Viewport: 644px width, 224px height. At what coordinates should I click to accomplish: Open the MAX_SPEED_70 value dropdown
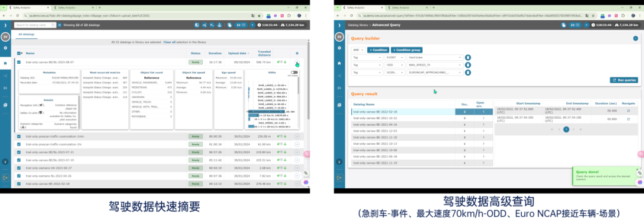[435, 65]
